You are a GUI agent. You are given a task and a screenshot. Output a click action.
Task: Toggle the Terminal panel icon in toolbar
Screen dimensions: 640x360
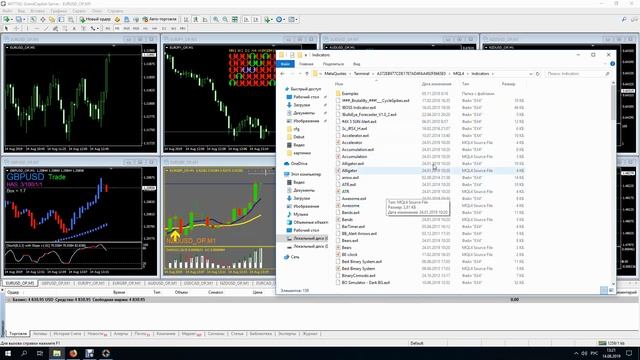61,19
